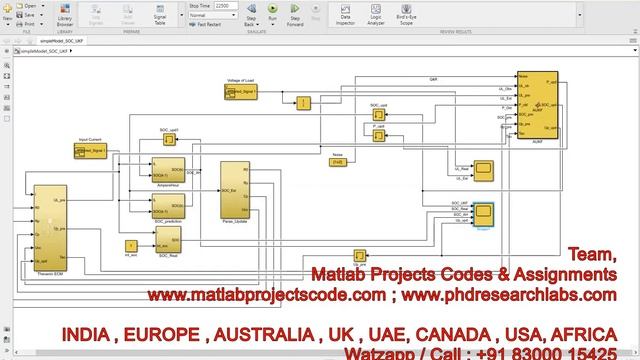Click the Open folder icon
The image size is (640, 360).
19,6
